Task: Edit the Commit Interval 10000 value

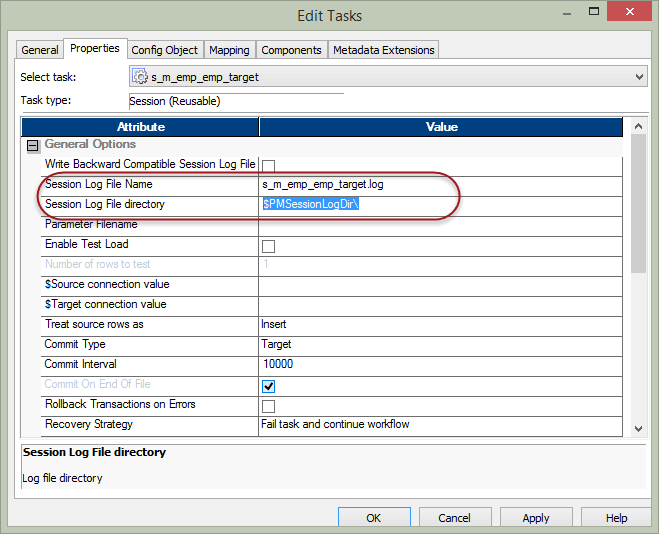Action: point(440,365)
